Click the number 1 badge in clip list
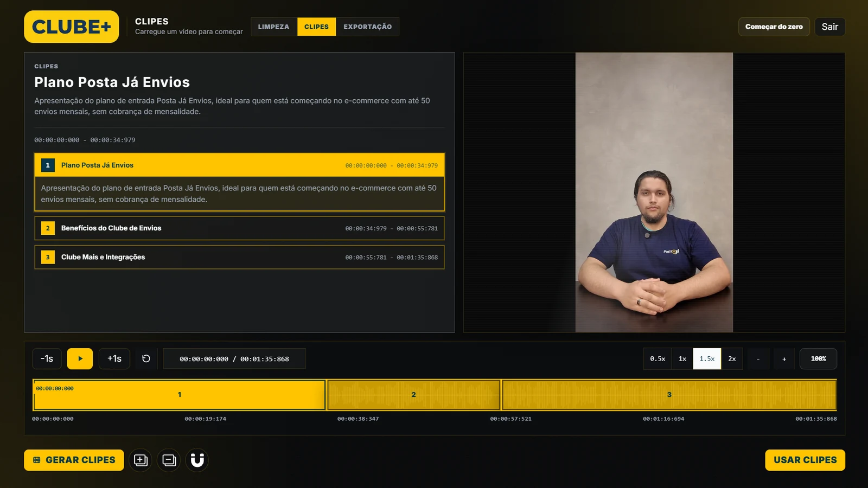Image resolution: width=868 pixels, height=488 pixels. click(48, 165)
